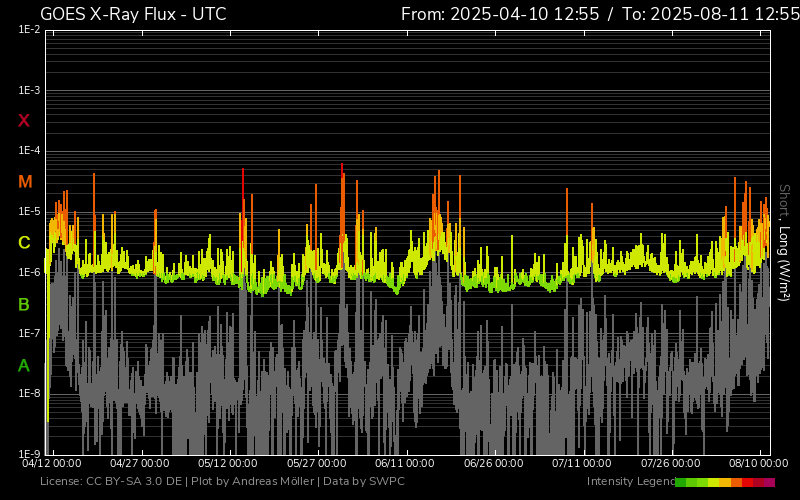Click the magenta swatch at legend end

pyautogui.click(x=769, y=482)
